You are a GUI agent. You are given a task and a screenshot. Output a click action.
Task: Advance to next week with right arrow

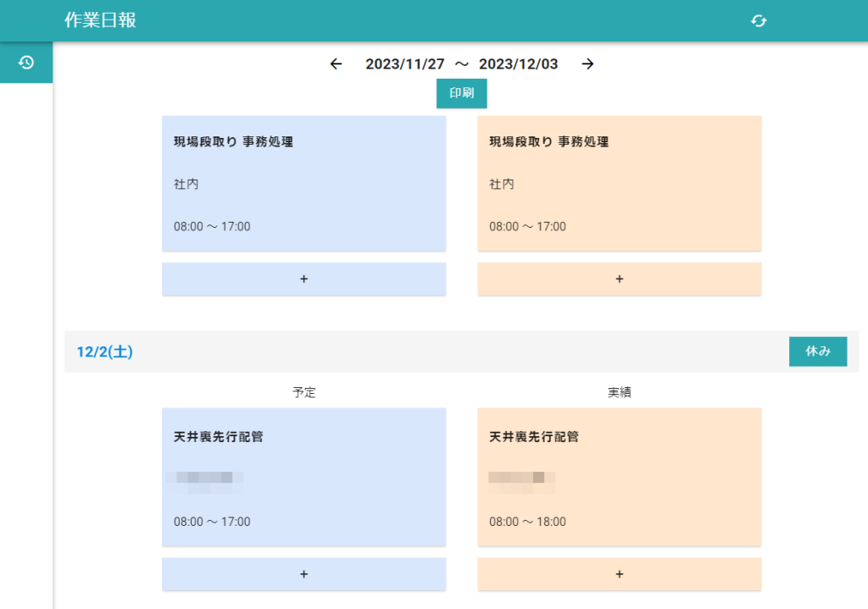point(587,64)
